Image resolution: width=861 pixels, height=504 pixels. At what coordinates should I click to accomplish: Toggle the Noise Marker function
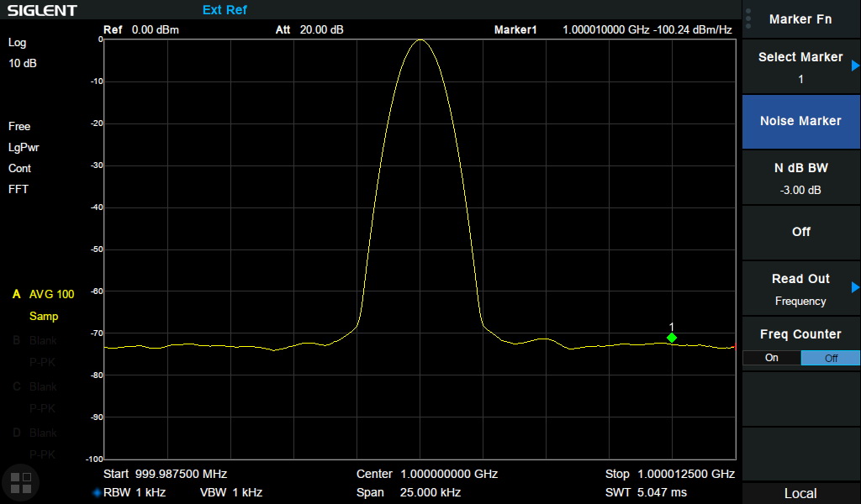(800, 121)
